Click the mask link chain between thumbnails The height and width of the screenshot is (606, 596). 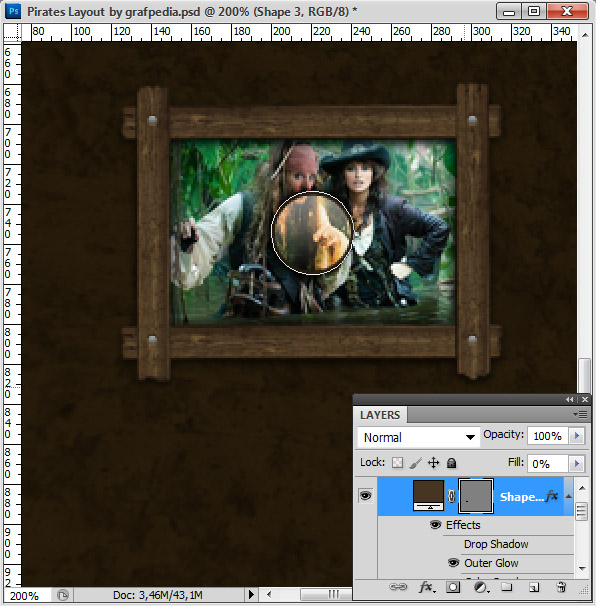tap(451, 496)
